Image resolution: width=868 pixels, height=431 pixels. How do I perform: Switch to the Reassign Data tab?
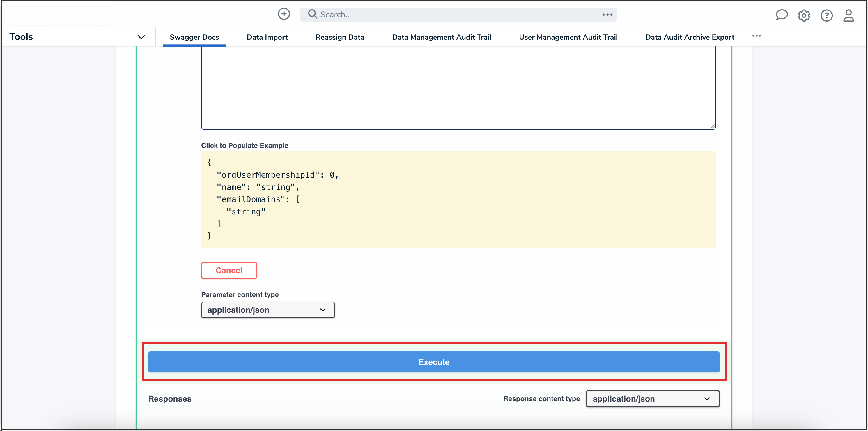point(340,37)
